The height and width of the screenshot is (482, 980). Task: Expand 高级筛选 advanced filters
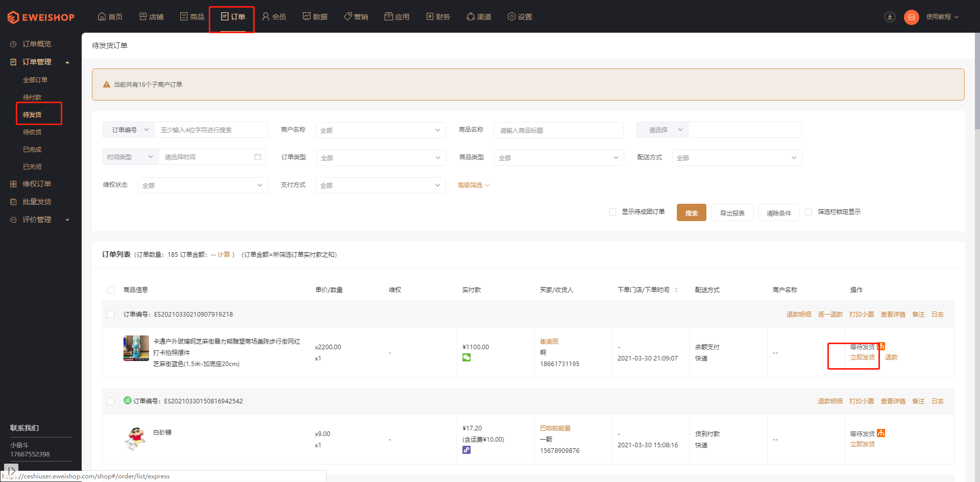474,185
